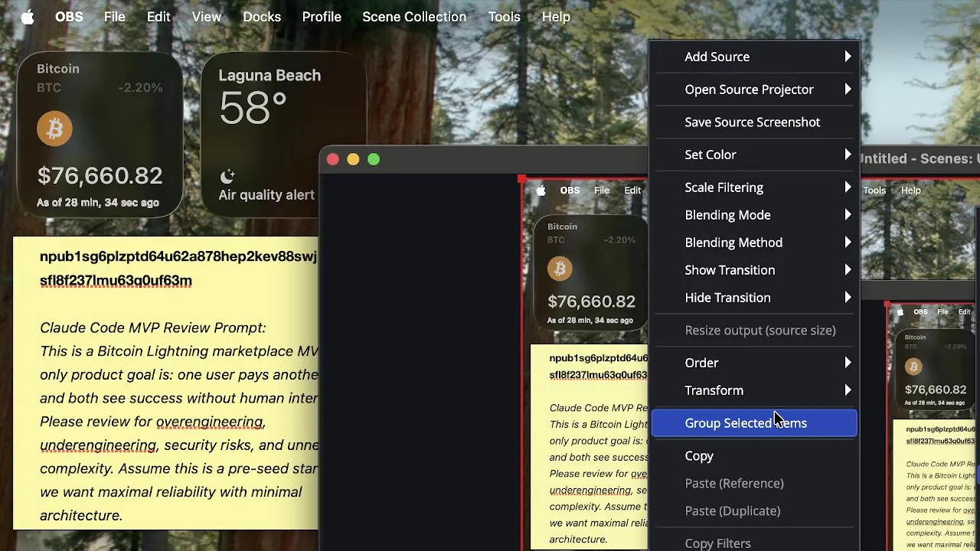Expand Open Source Projector submenu
This screenshot has width=980, height=551.
click(754, 90)
